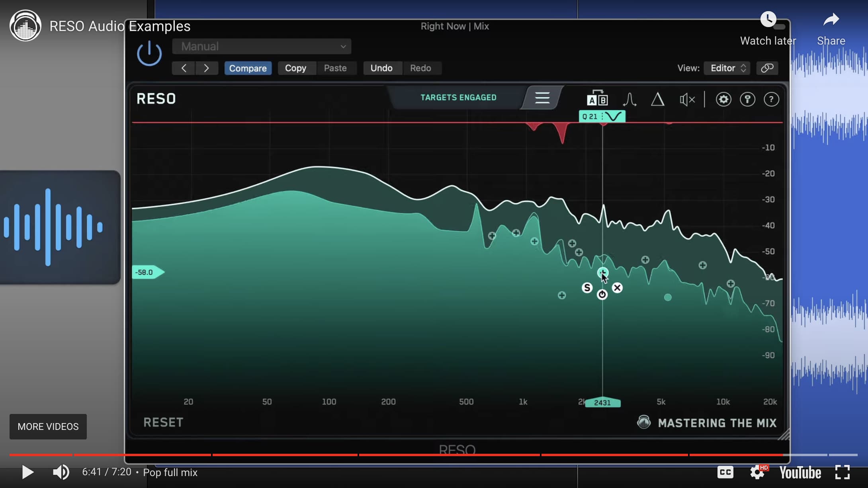The image size is (868, 488).
Task: Click the MORE VIDEOS button
Action: (48, 427)
